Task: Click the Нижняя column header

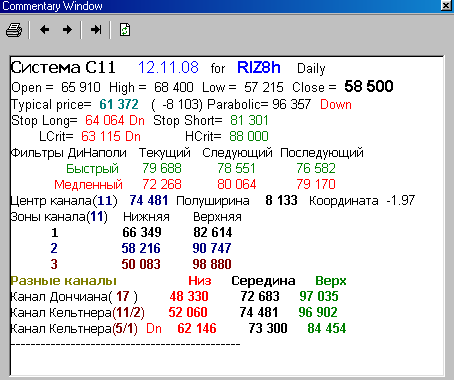Action: click(146, 217)
